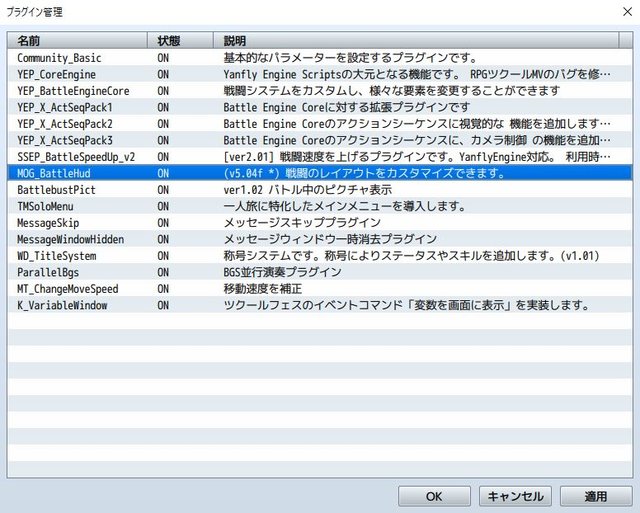Viewport: 640px width, 513px height.
Task: Select the Community_Basic plugin row
Action: tap(320, 58)
